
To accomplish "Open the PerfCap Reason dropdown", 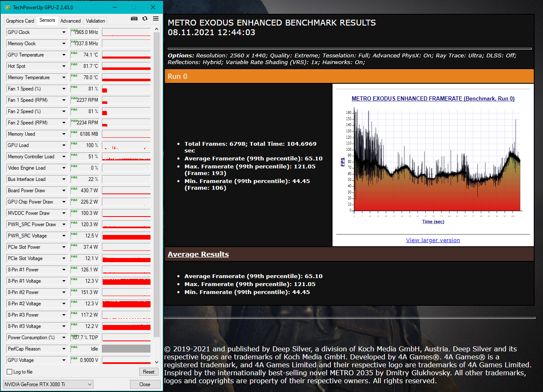I will tap(64, 349).
